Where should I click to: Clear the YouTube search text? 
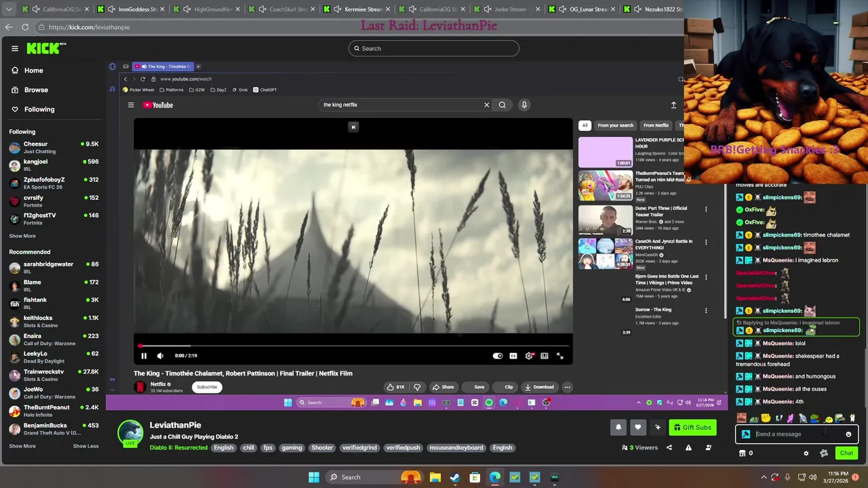[x=486, y=105]
